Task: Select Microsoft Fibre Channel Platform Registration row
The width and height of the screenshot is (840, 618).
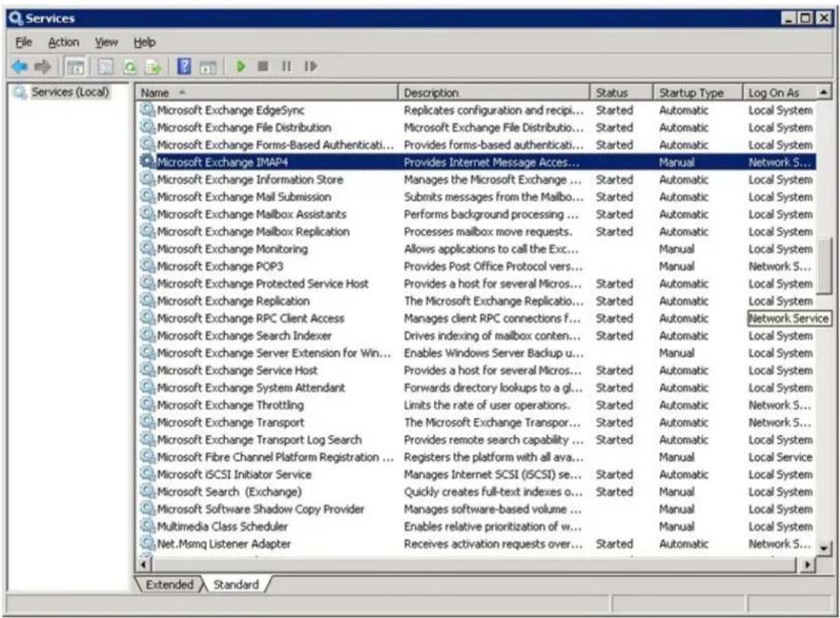Action: (477, 457)
